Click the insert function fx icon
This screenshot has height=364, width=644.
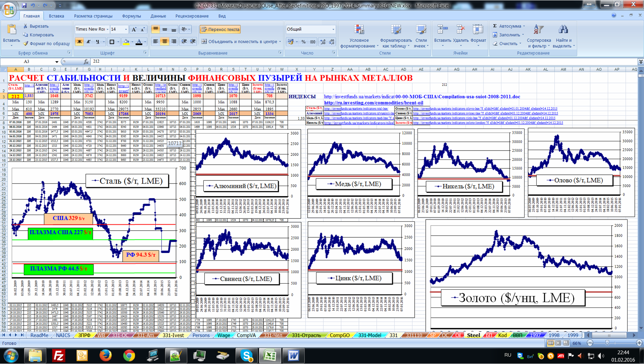tap(86, 62)
